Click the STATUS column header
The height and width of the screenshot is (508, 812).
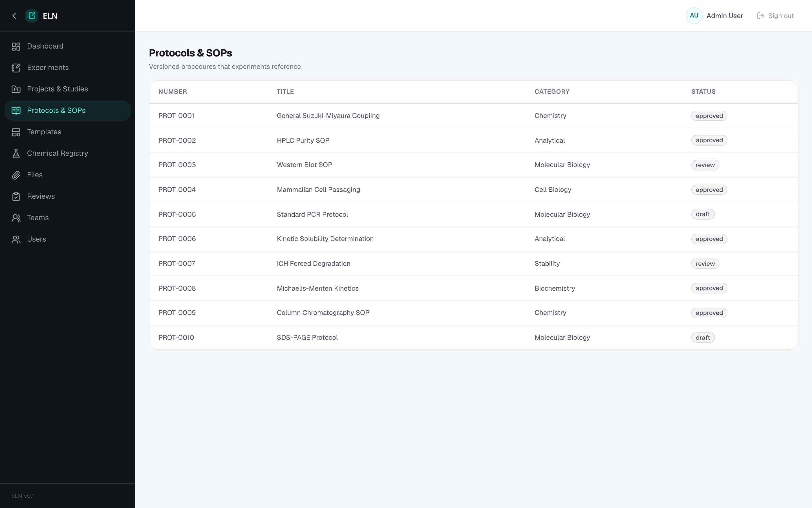[x=703, y=92]
